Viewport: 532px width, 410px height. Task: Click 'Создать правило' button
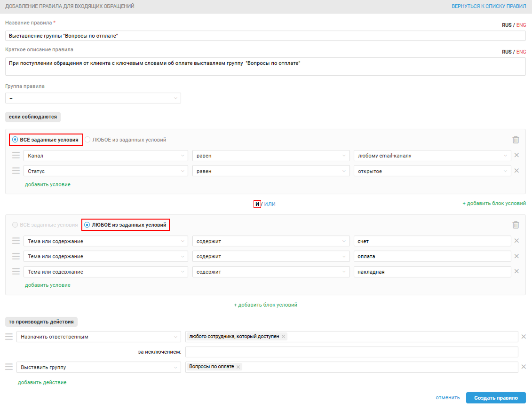[496, 398]
